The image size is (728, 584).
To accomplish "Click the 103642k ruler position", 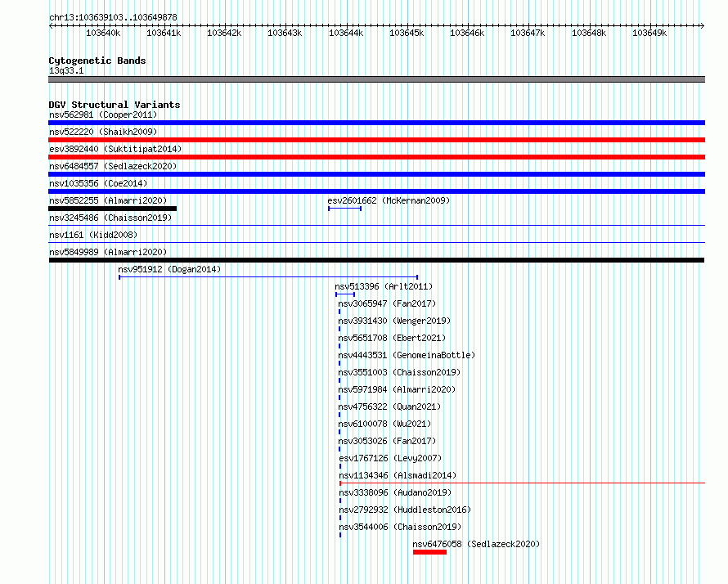I will click(224, 33).
